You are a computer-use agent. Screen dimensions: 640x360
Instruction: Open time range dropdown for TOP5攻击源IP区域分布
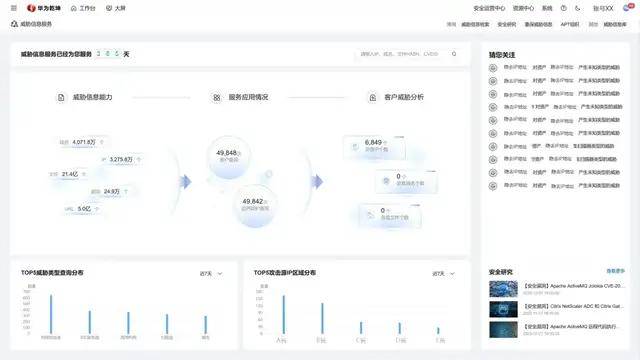[444, 273]
